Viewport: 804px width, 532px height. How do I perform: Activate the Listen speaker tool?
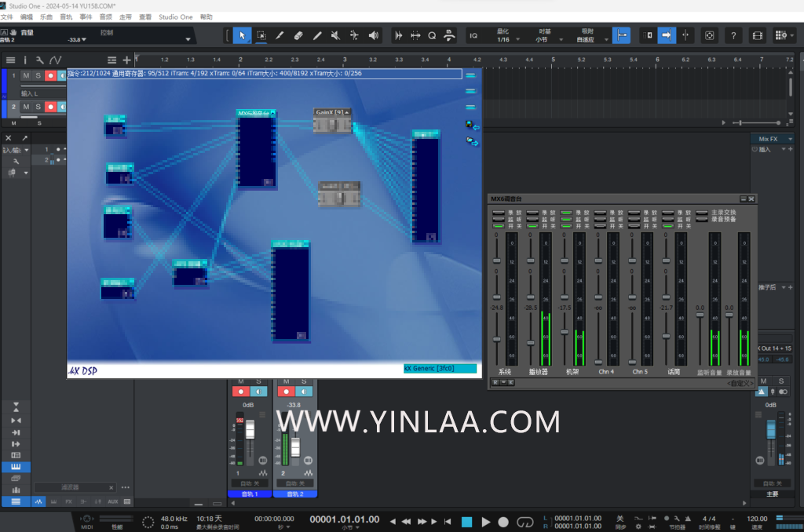coord(374,35)
